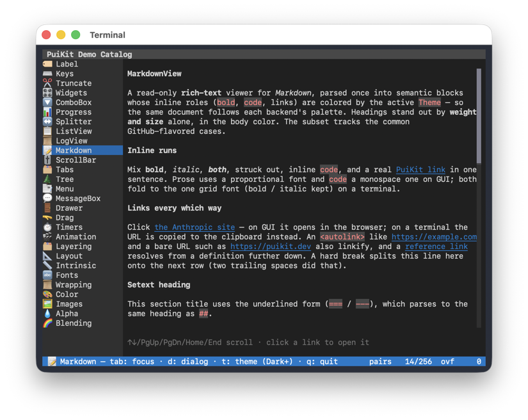The height and width of the screenshot is (420, 528).
Task: Click the MessageBox speech-bubble icon
Action: [47, 198]
